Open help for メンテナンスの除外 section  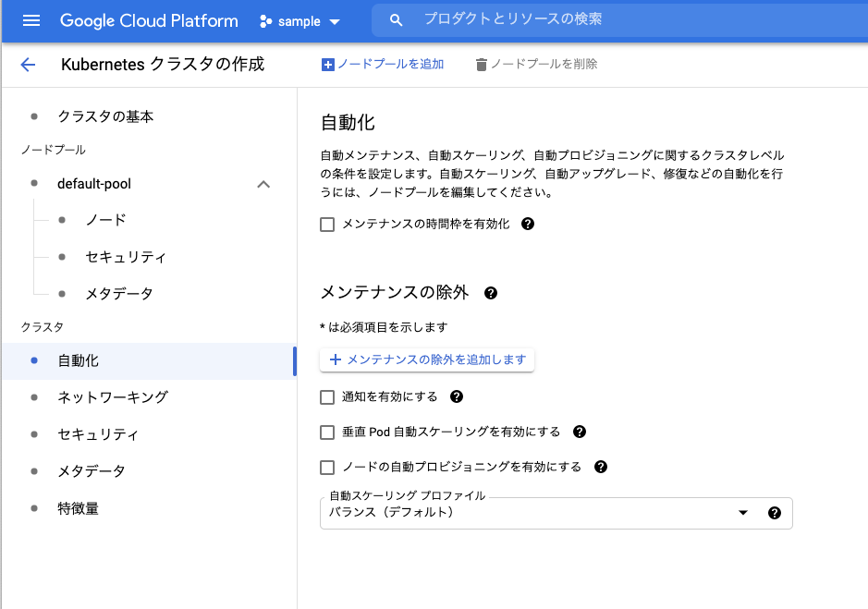491,292
